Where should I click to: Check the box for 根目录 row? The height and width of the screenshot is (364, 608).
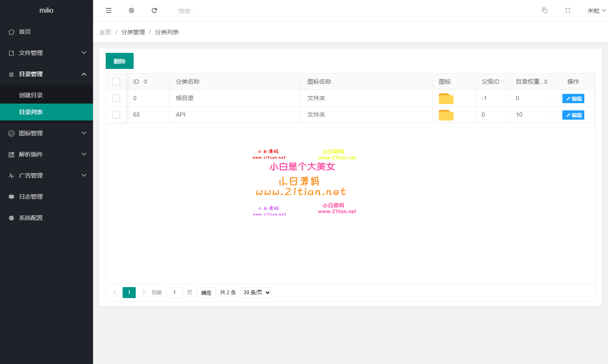coord(116,98)
